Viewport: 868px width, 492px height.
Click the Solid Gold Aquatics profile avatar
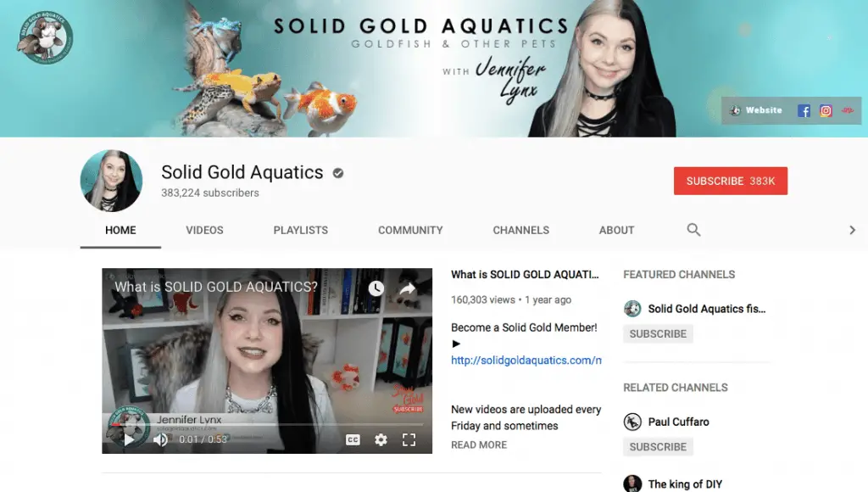[x=111, y=181]
